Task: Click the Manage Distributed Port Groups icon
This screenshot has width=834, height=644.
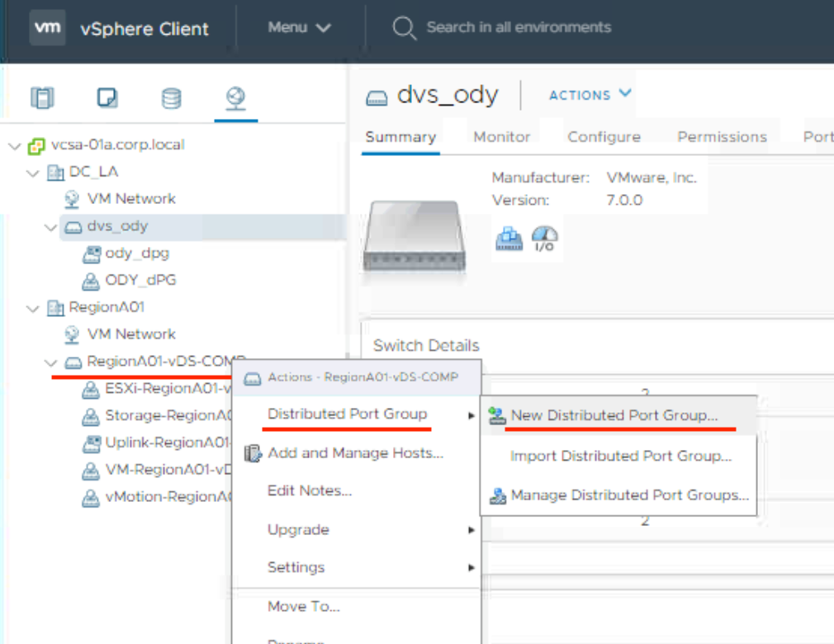Action: 498,495
